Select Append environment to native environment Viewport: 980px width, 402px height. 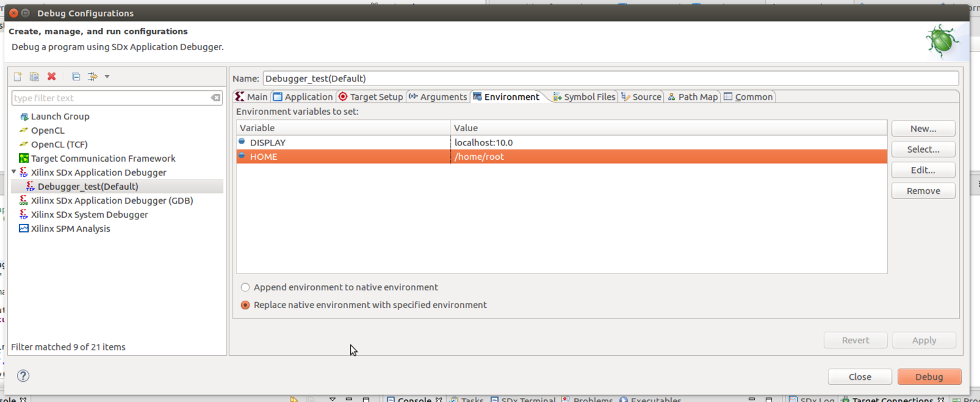point(246,287)
